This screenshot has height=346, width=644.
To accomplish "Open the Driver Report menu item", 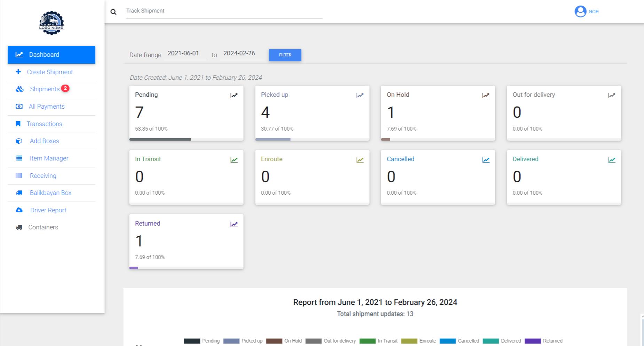I will (52, 210).
